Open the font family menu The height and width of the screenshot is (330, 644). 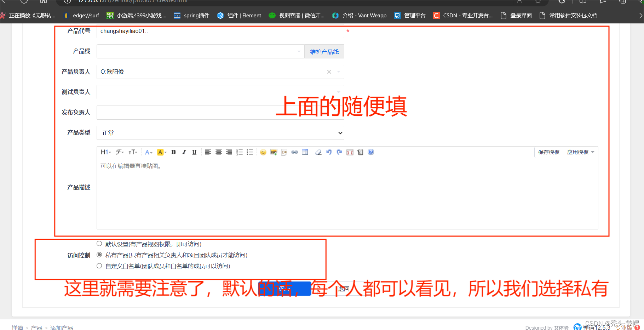(120, 152)
